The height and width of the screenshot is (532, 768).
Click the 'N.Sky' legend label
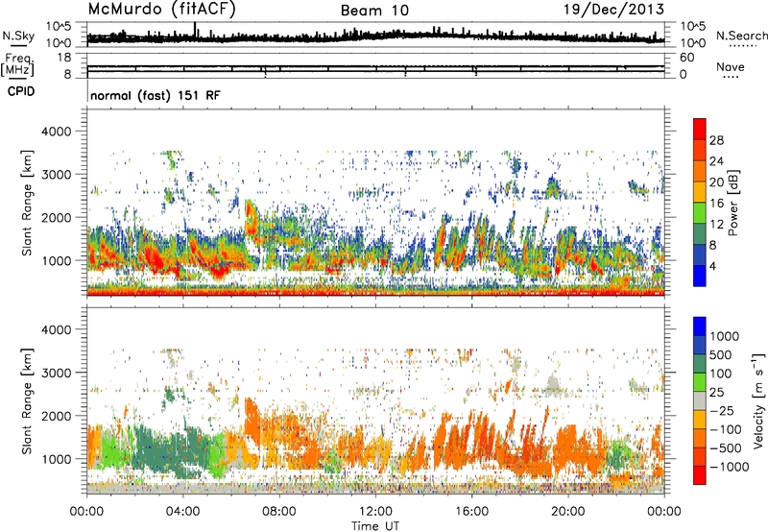pyautogui.click(x=18, y=36)
